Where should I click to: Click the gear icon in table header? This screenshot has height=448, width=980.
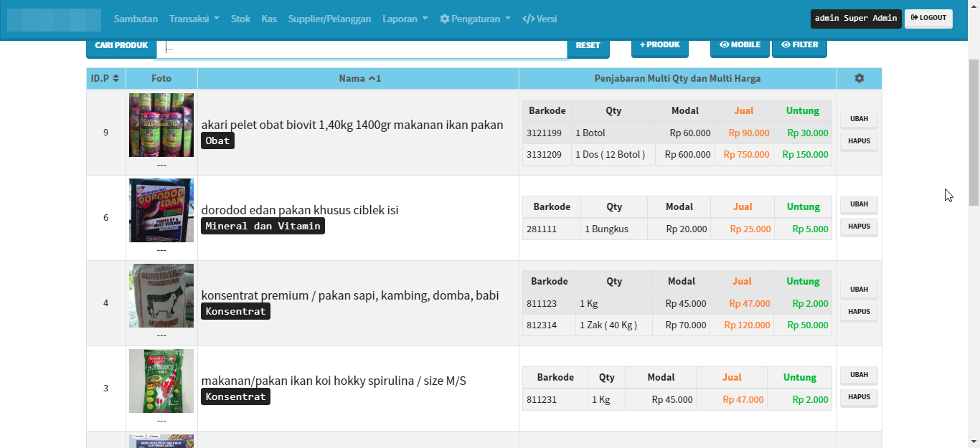[859, 78]
